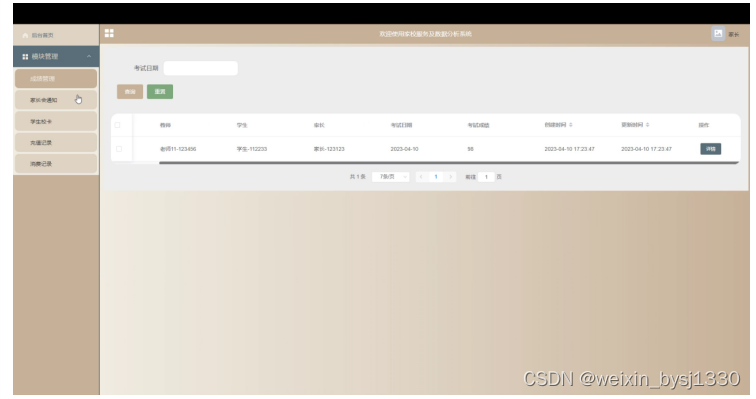Viewport: 756px width, 399px height.
Task: Open the 成绩管理 menu item
Action: [x=56, y=79]
